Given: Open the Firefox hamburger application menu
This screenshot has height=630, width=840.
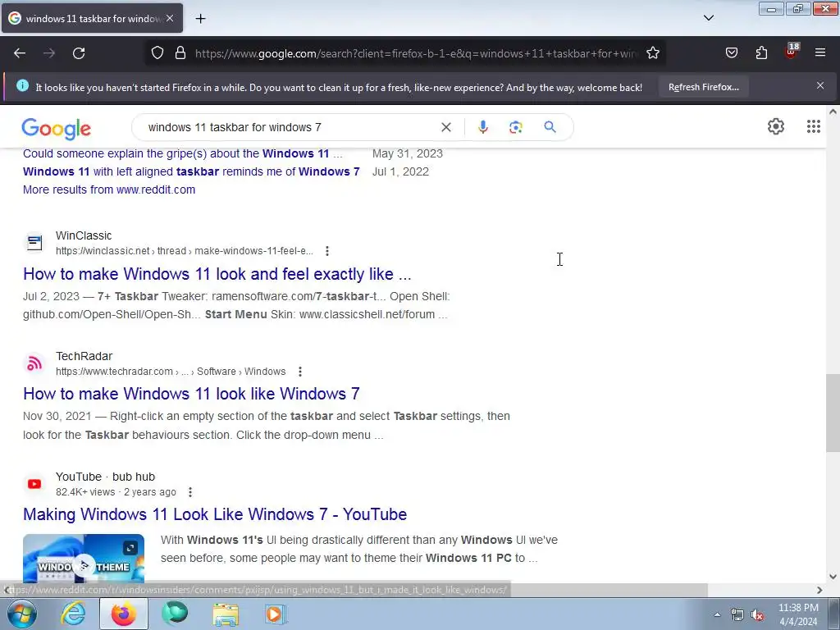Looking at the screenshot, I should [x=820, y=52].
